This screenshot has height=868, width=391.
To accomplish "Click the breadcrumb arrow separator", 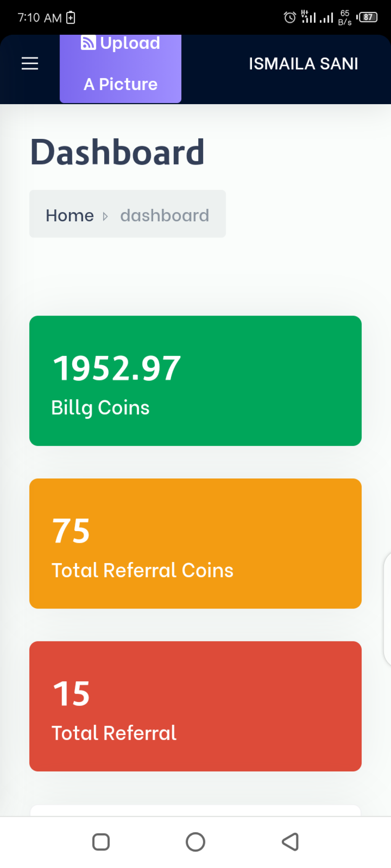I will (105, 217).
